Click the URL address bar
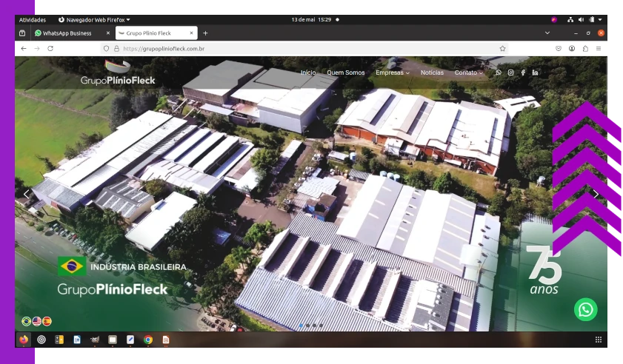Viewport: 623px width, 364px height. click(x=296, y=48)
